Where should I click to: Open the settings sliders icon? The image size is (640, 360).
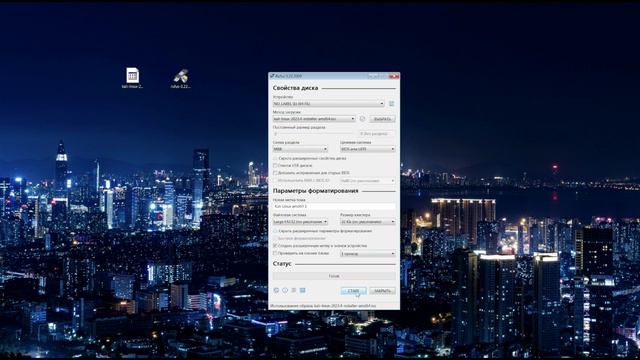tap(293, 290)
